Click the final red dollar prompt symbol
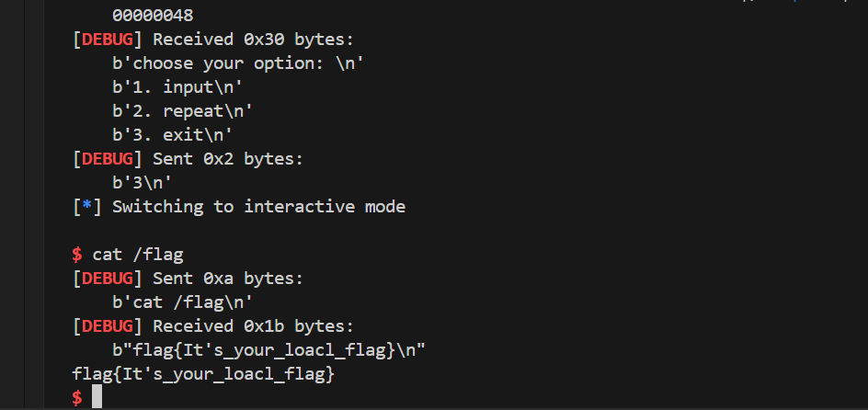Screen dimensions: 868x410 point(77,398)
